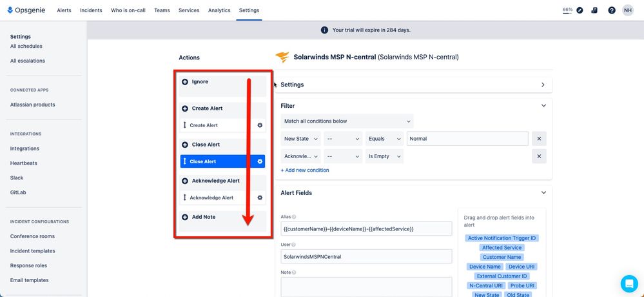This screenshot has width=644, height=297.
Task: Click the 66% progress indicator
Action: [x=567, y=10]
